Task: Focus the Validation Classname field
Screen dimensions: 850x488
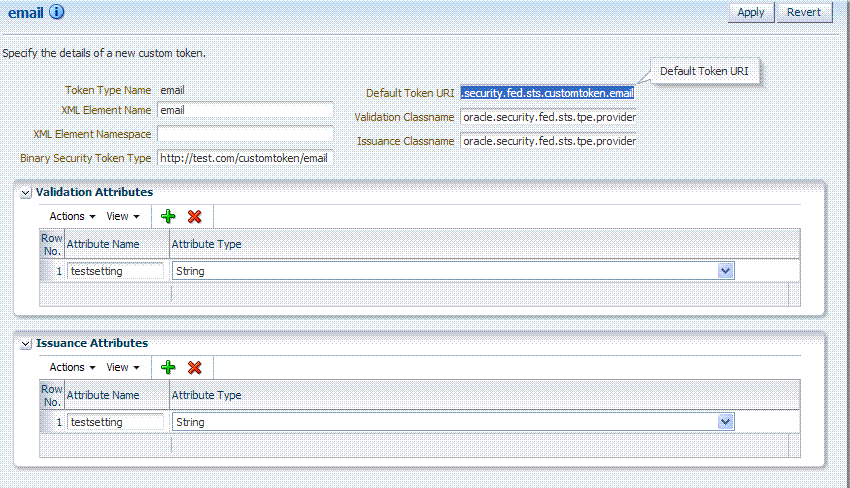Action: pyautogui.click(x=548, y=117)
